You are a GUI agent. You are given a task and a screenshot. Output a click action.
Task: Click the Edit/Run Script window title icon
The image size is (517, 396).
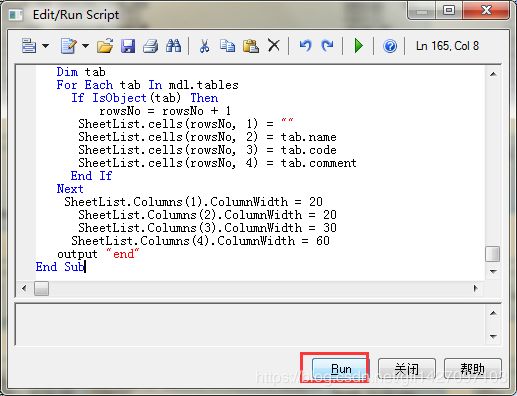[x=16, y=15]
